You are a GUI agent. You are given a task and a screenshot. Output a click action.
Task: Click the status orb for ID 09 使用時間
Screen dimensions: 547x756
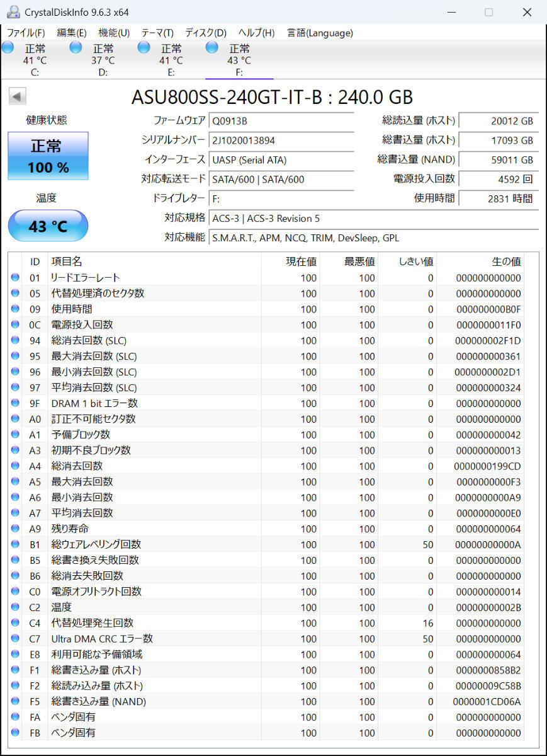coord(15,309)
